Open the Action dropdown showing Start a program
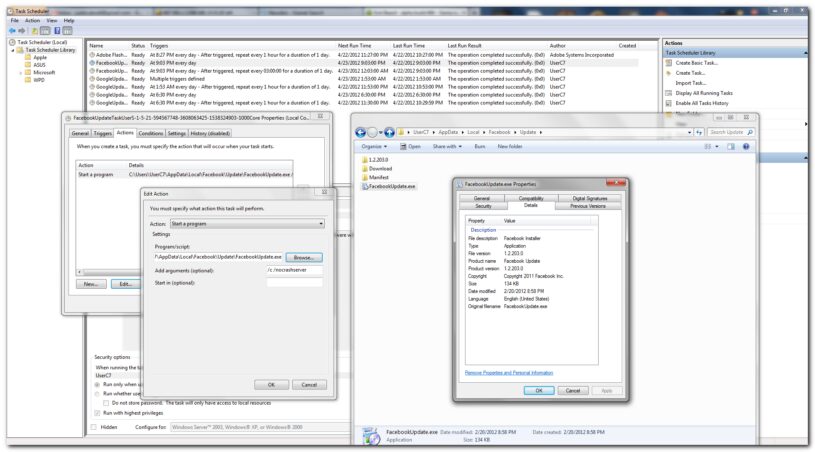This screenshot has width=815, height=452. (x=247, y=223)
